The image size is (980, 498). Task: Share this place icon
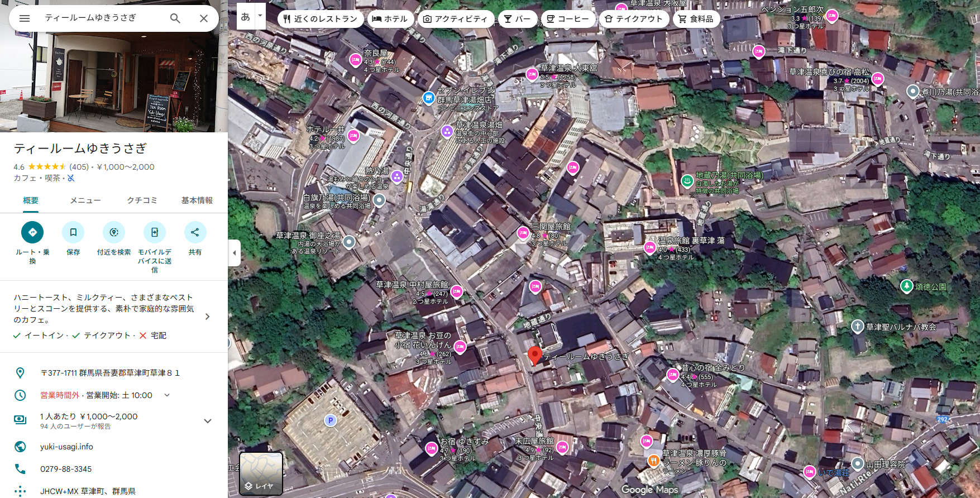(195, 232)
